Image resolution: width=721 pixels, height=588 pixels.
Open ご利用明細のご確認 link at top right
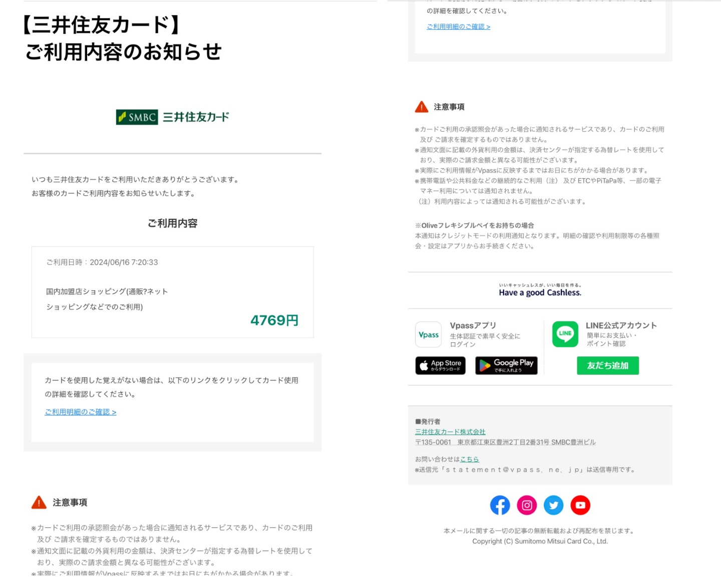coord(458,27)
